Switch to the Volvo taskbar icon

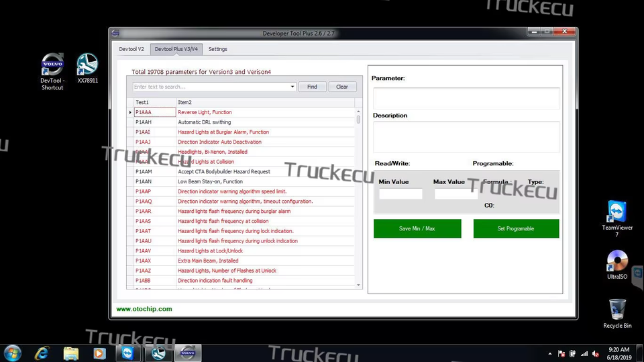pos(188,353)
